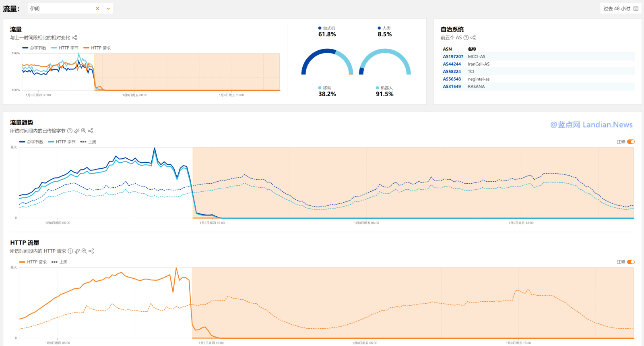
Task: Click megaphone icon beside 流量趋势 subtitle
Action: [x=77, y=131]
